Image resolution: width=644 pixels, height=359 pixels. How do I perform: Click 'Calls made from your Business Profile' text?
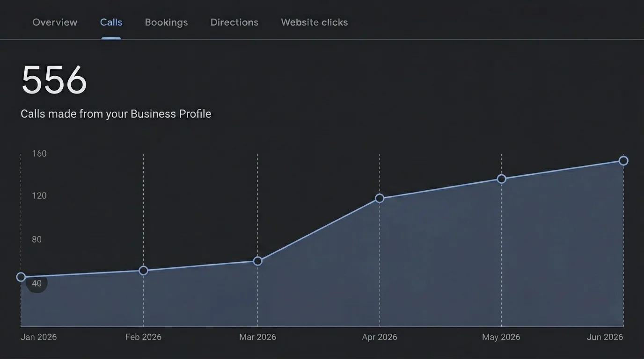(x=116, y=114)
